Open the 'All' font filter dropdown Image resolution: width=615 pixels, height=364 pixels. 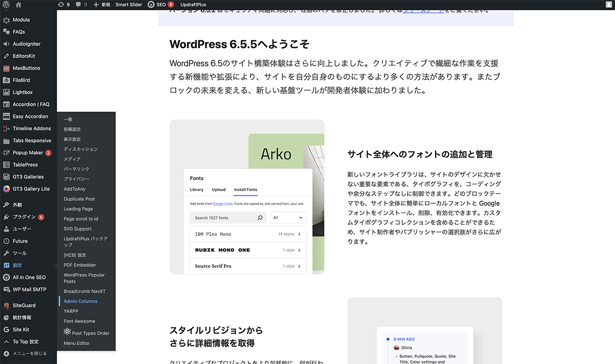coord(288,218)
